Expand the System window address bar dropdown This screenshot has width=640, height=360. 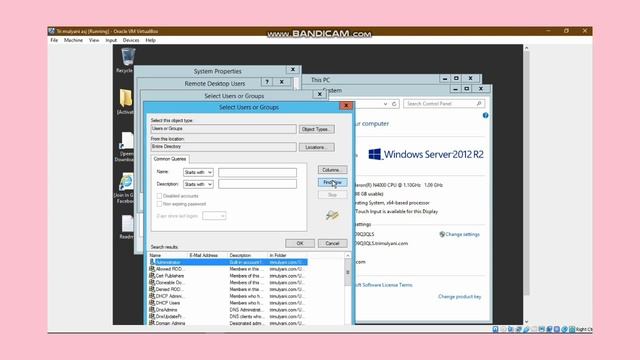385,104
